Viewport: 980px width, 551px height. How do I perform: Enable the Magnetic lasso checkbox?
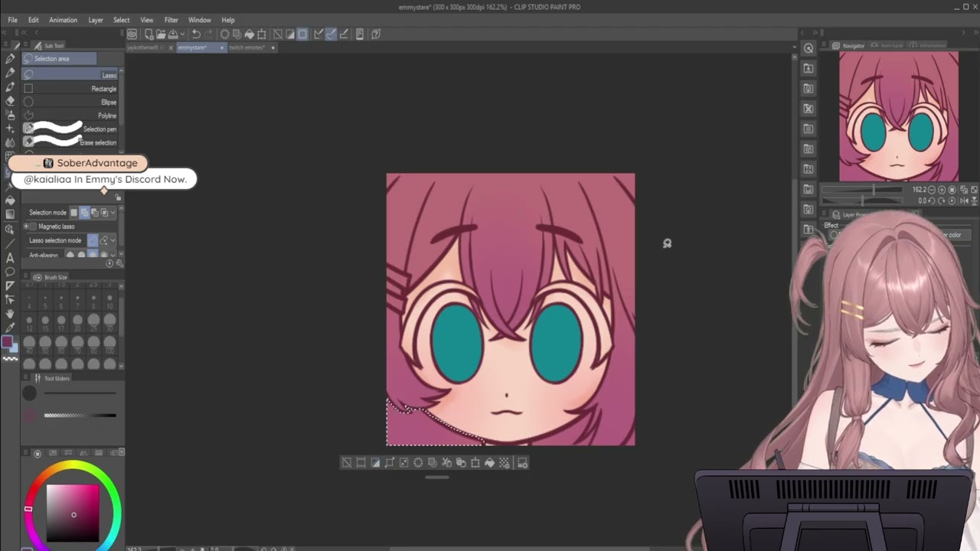coord(33,227)
